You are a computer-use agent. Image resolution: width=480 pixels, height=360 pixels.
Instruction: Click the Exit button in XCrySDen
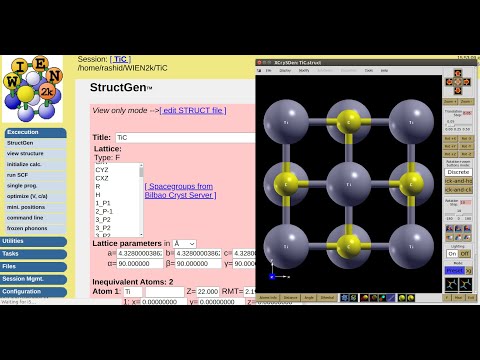470,297
